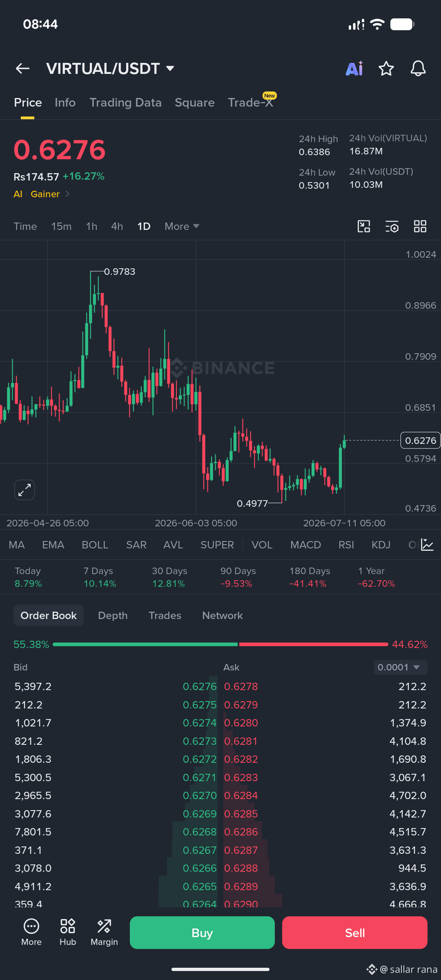Switch to the Trades tab
This screenshot has height=980, width=441.
pos(165,615)
